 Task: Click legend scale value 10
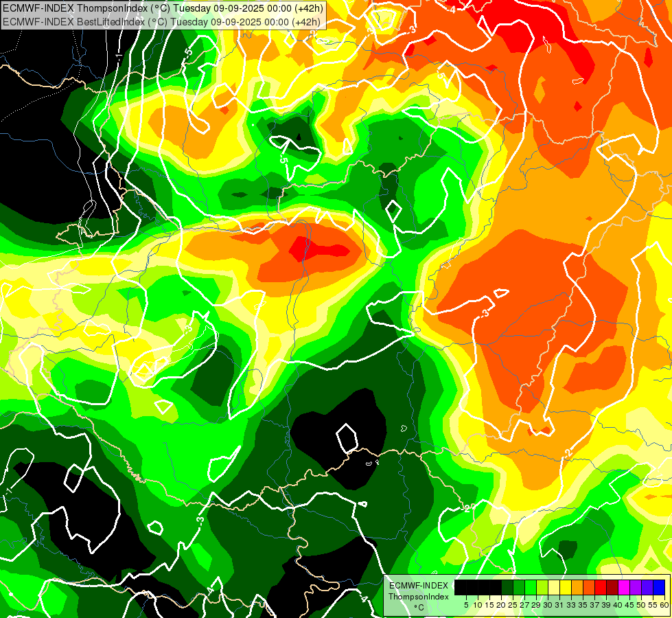point(478,605)
